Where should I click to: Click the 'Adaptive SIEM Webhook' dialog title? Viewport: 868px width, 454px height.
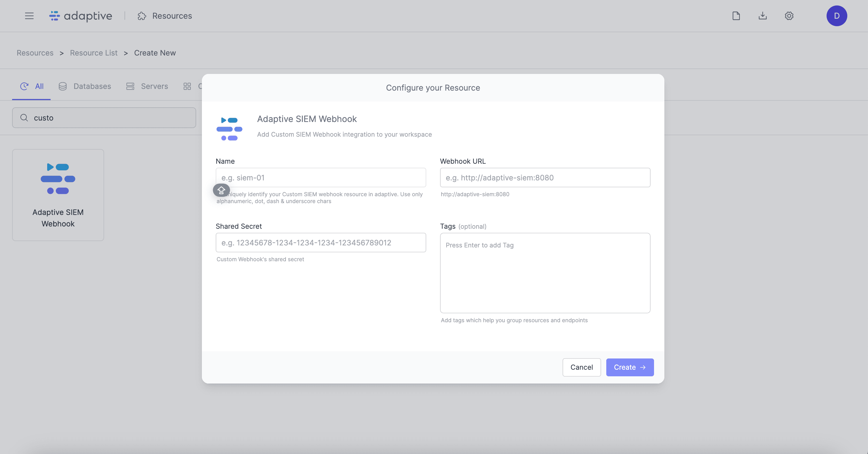[307, 119]
